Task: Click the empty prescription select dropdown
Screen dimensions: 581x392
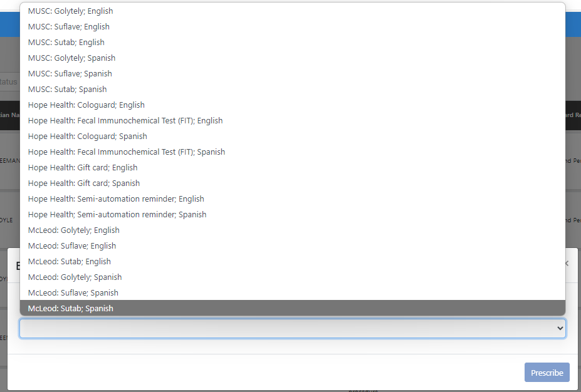Action: [x=292, y=328]
